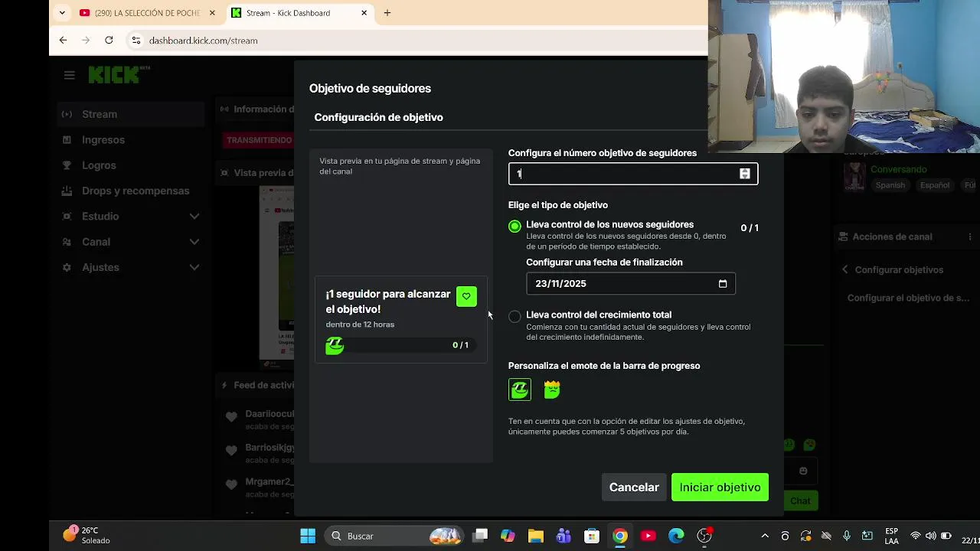
Task: Go back in browser history
Action: (x=63, y=41)
